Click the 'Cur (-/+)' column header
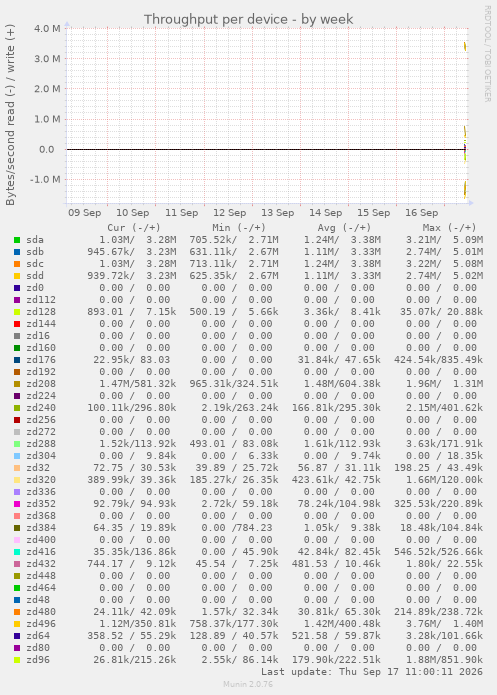The width and height of the screenshot is (497, 695). (133, 228)
